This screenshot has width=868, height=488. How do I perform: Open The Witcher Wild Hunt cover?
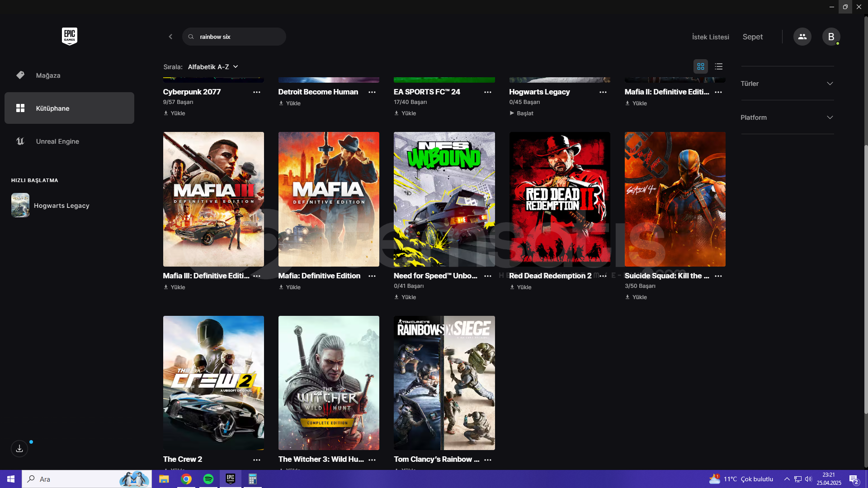coord(329,383)
